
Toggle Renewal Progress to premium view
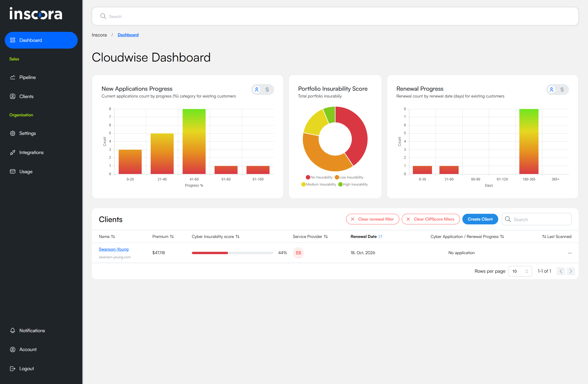[x=562, y=90]
